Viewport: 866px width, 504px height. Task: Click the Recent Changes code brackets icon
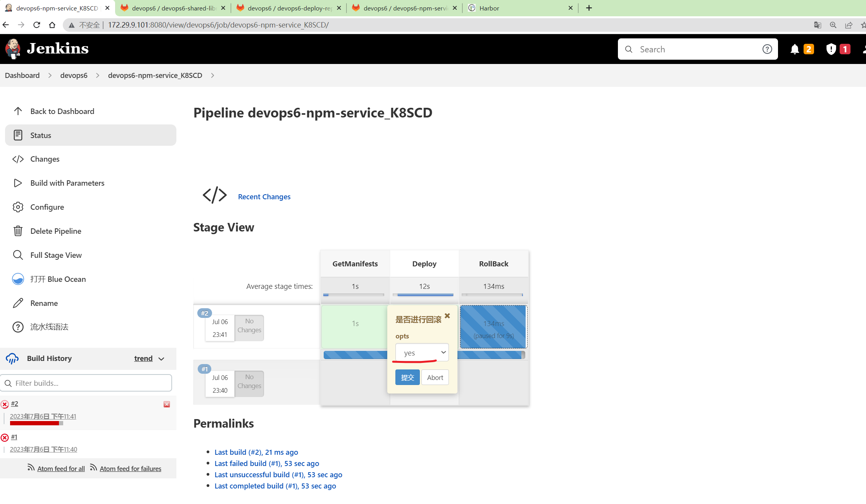[215, 195]
